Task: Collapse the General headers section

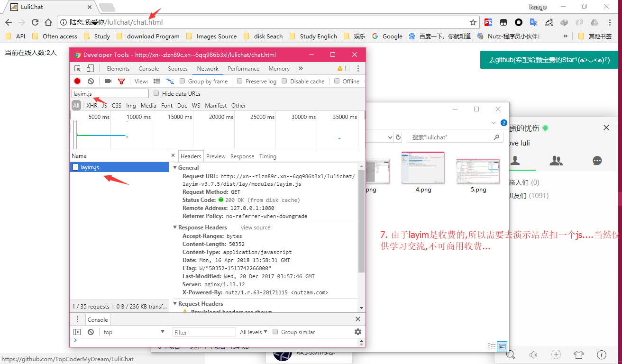Action: [175, 168]
